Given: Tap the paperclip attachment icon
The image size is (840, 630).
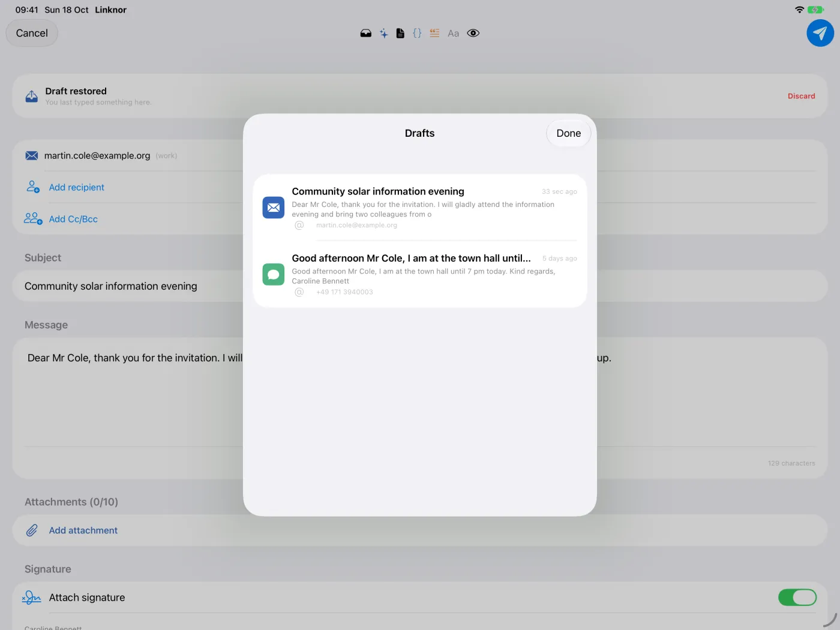Looking at the screenshot, I should [x=32, y=530].
